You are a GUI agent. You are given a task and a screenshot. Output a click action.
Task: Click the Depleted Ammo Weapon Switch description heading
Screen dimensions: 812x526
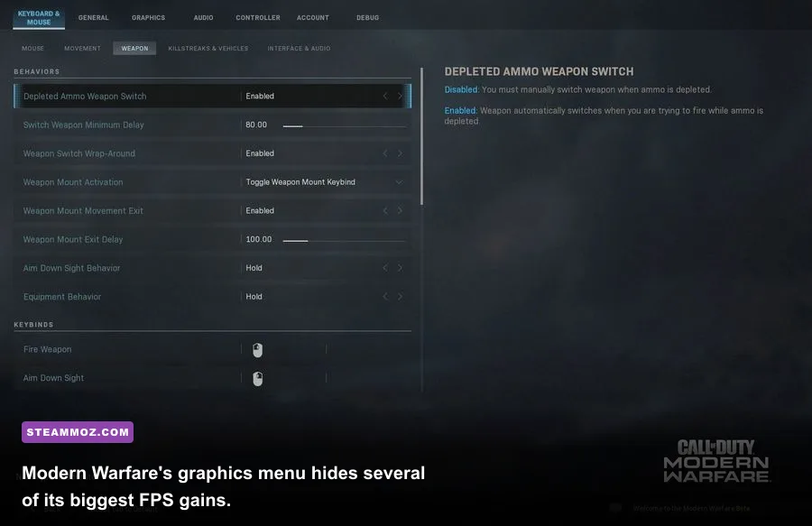pyautogui.click(x=540, y=71)
